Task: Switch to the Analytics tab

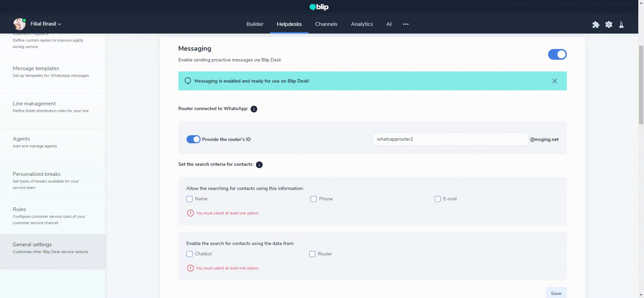Action: (x=362, y=24)
